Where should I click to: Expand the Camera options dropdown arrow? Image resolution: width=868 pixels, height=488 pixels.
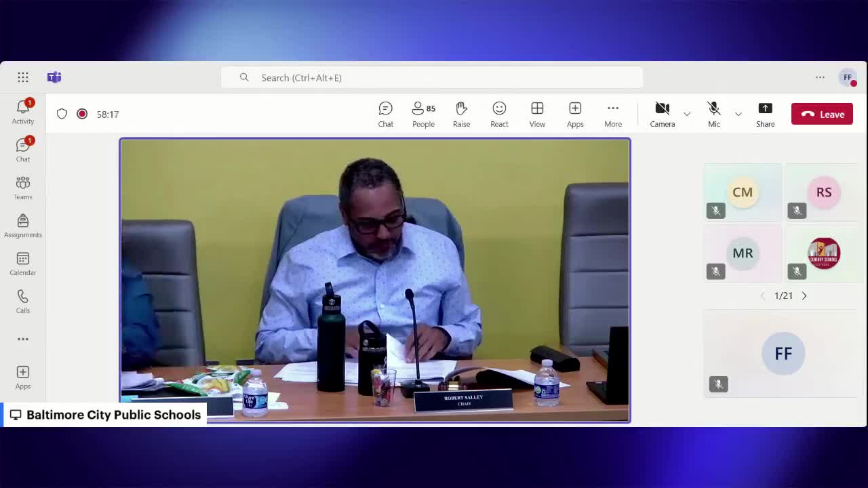pyautogui.click(x=687, y=114)
